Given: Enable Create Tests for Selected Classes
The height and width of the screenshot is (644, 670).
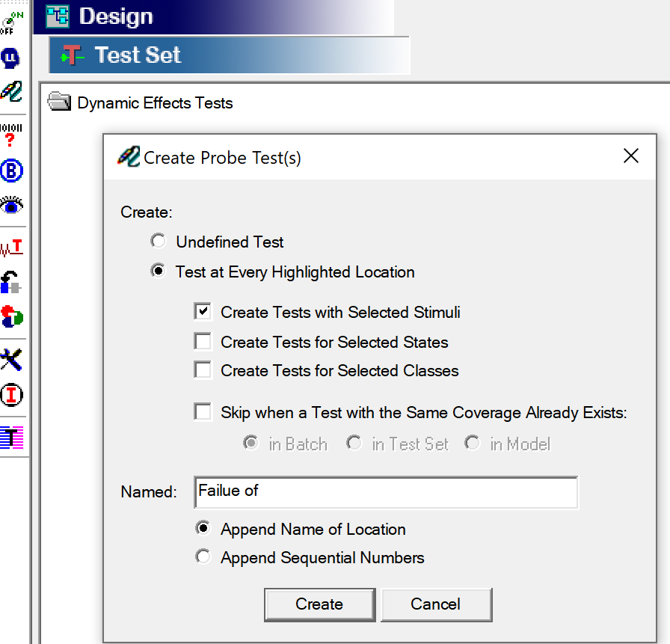Looking at the screenshot, I should pyautogui.click(x=203, y=370).
